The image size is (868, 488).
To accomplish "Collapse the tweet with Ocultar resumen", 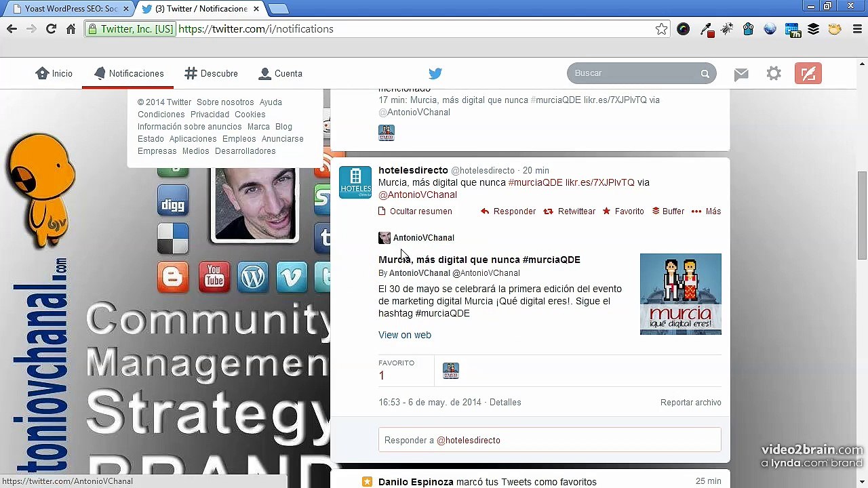I will pyautogui.click(x=415, y=211).
